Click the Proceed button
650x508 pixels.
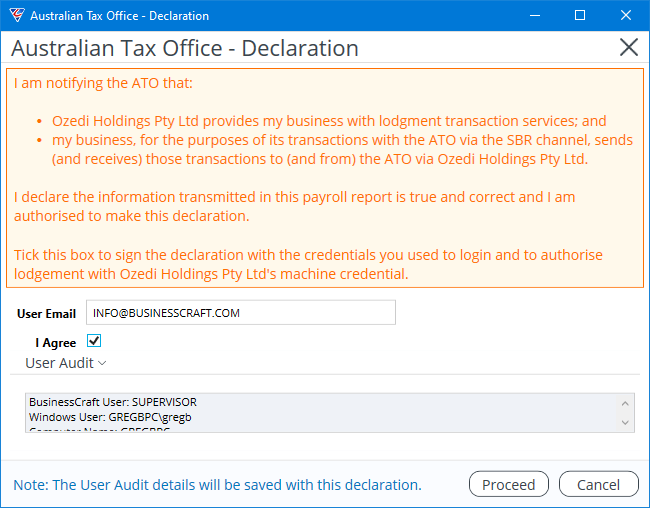(509, 484)
